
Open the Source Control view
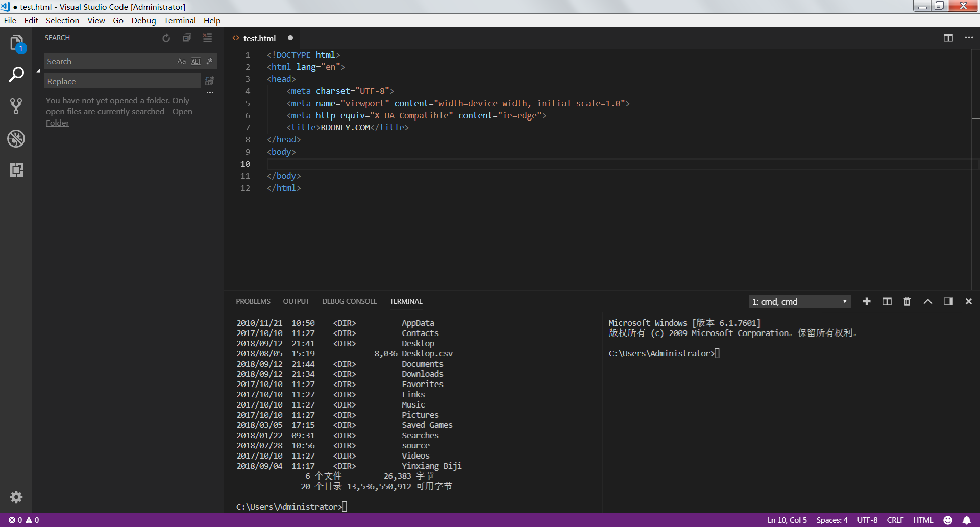16,106
